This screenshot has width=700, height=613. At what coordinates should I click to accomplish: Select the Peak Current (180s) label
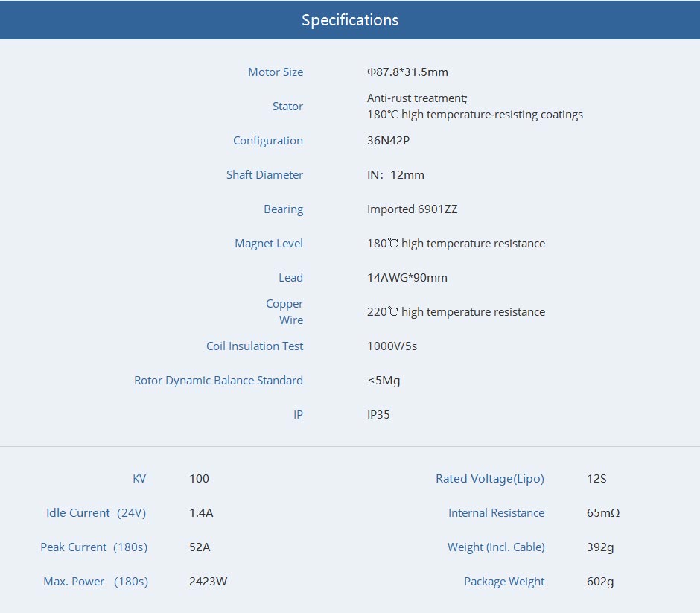coord(94,547)
